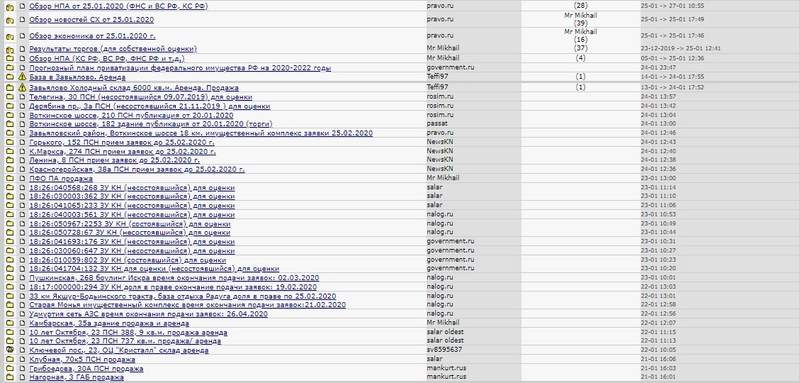This screenshot has height=383, width=800.
Task: Click the folder icon beside ПФО ПА продажа
Action: click(x=10, y=178)
